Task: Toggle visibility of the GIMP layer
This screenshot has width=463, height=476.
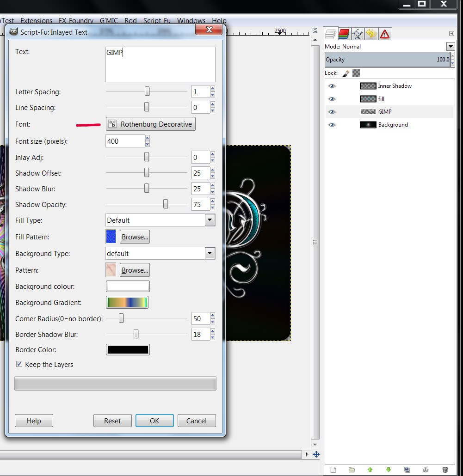Action: 332,112
